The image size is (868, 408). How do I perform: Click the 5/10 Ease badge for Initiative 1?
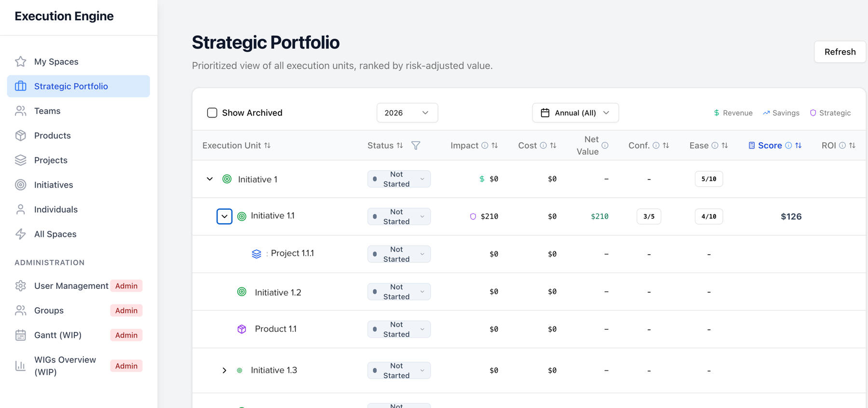(708, 179)
